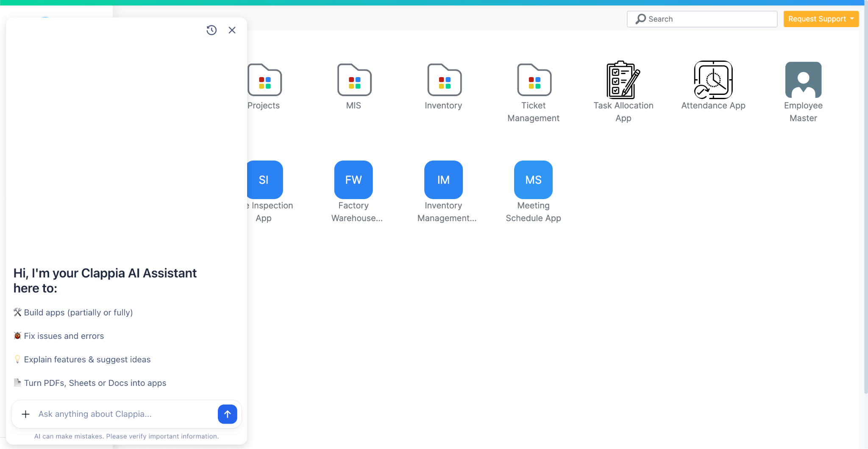
Task: Open the chat history icon
Action: coord(211,30)
